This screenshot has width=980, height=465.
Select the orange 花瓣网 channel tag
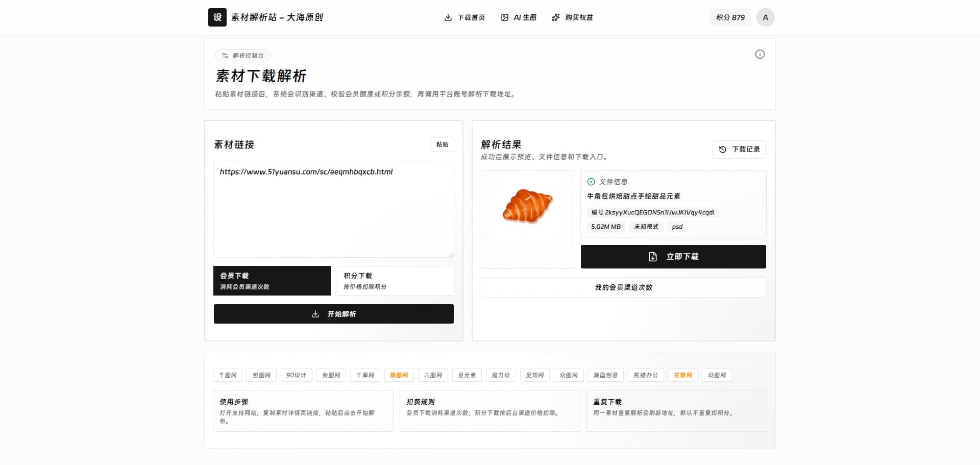(x=682, y=375)
